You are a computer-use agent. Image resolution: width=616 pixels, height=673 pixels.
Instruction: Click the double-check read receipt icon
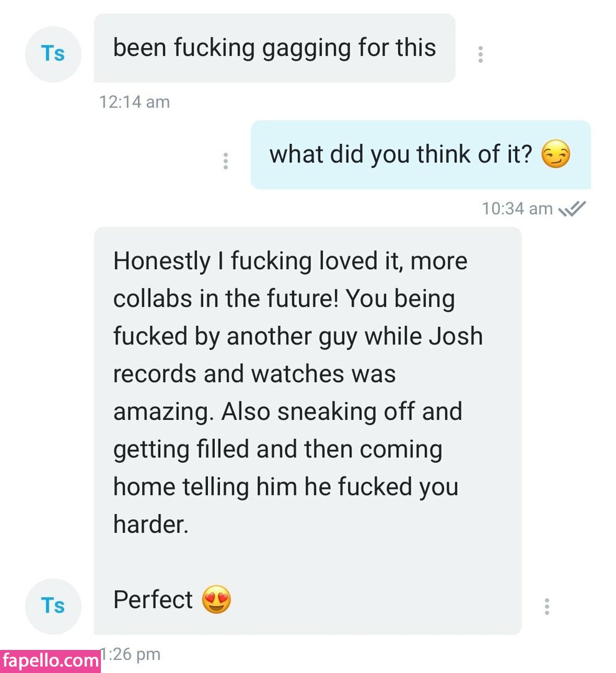571,209
